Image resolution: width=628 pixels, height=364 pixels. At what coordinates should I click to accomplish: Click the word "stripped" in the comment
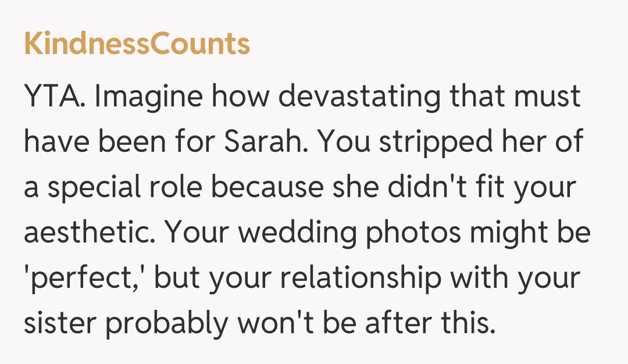tap(432, 143)
